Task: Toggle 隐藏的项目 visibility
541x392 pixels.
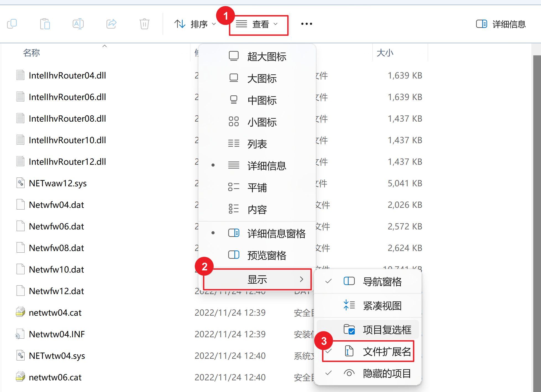Action: pos(386,373)
